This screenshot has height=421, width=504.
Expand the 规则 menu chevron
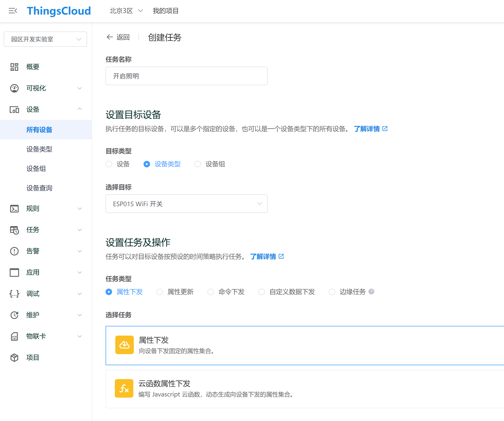click(x=80, y=209)
